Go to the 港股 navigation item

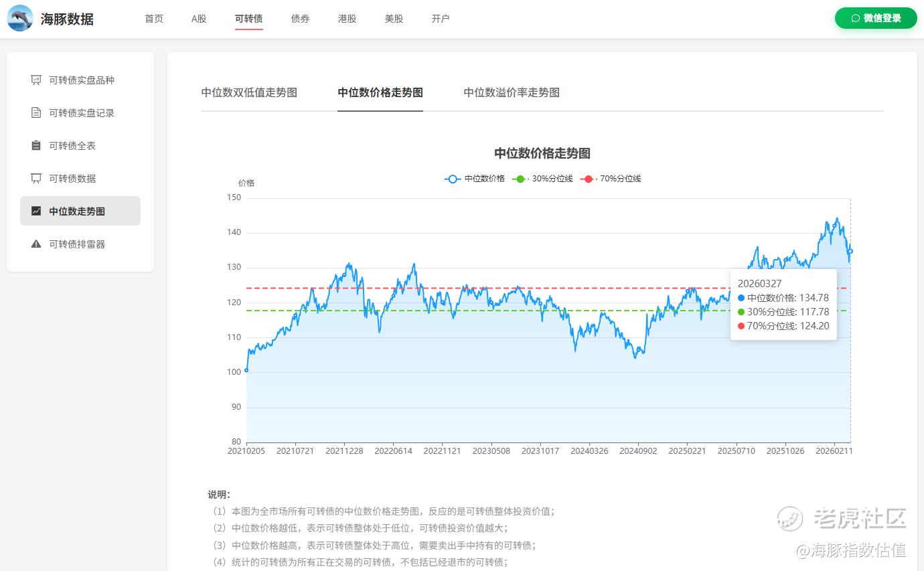click(347, 19)
